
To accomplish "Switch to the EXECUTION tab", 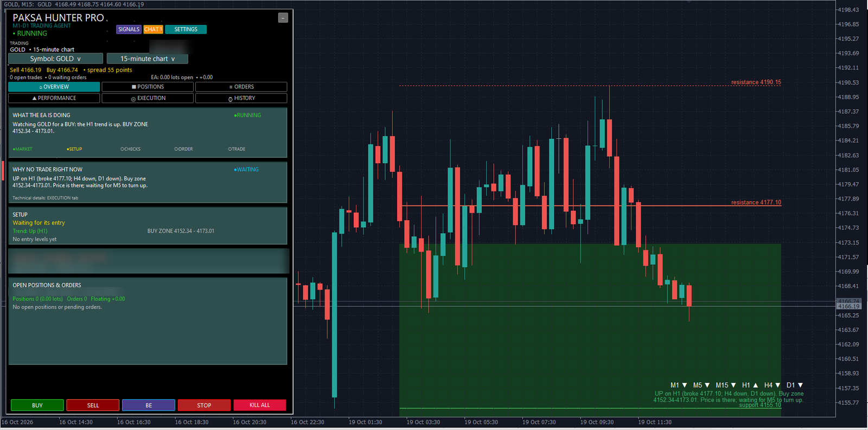I will click(x=148, y=98).
